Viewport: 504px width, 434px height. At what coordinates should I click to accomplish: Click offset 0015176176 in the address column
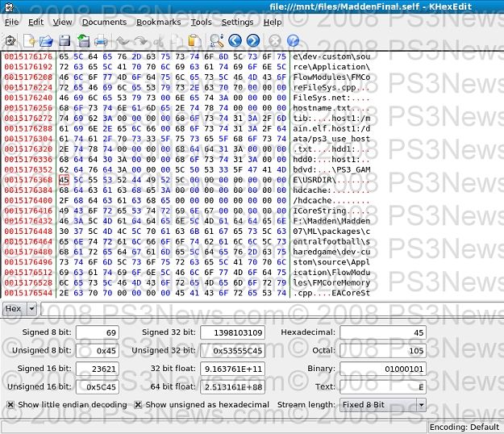[28, 56]
